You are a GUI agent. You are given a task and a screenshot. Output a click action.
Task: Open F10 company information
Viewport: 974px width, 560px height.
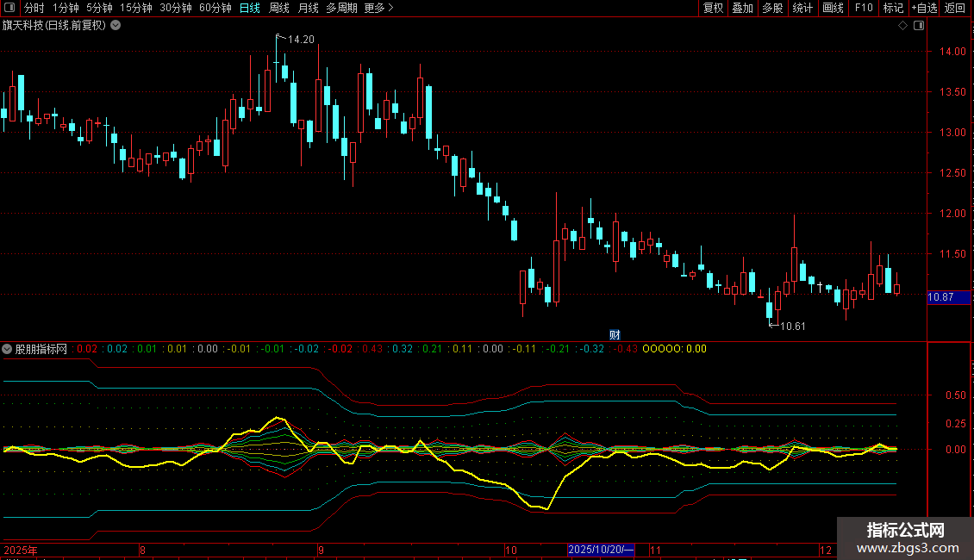coord(863,9)
